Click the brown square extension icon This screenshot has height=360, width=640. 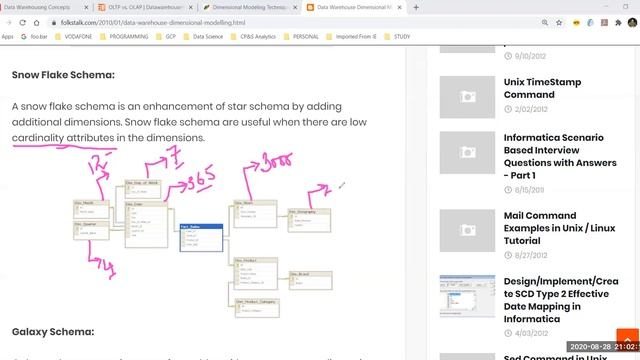(x=604, y=22)
